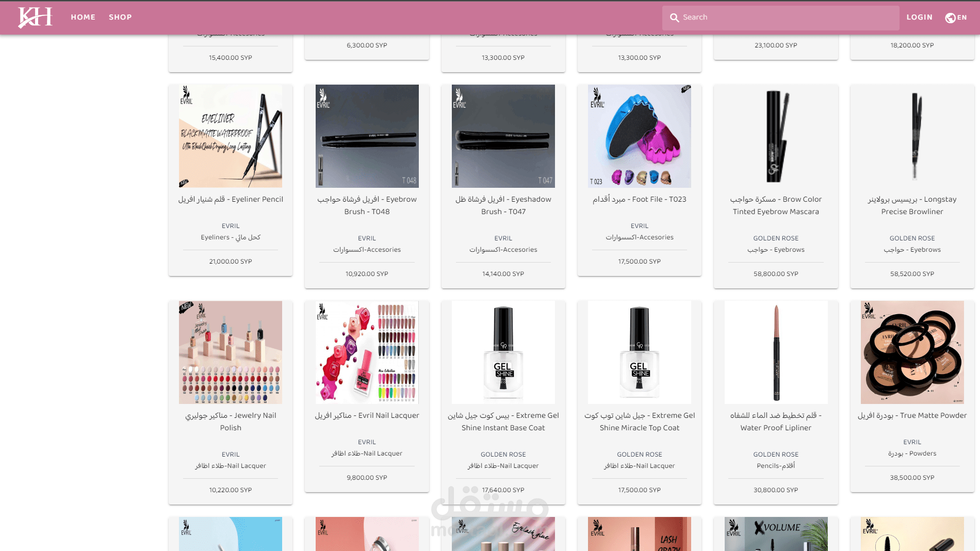Click Brow Color Tinted Eyebrow Mascara title
Screen dimensions: 980x551
[x=776, y=205]
